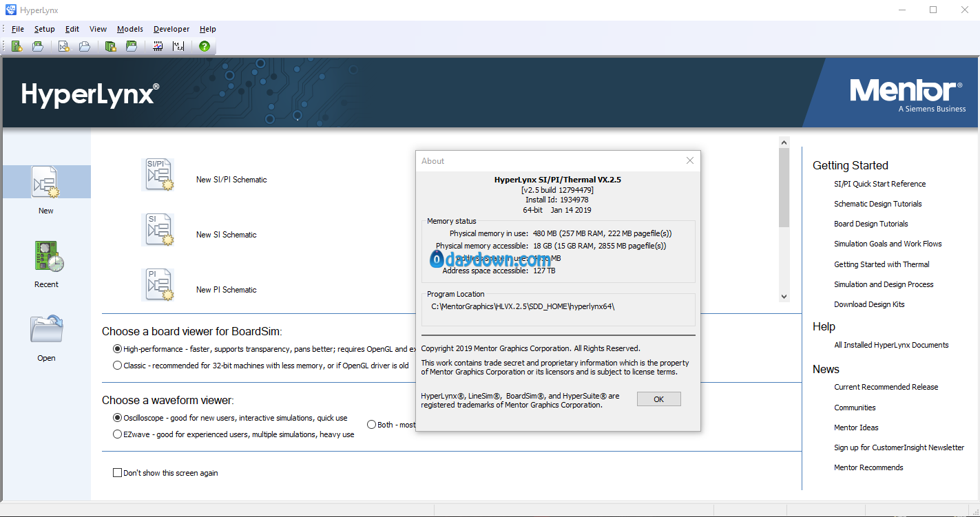Click the New PI Schematic icon

pos(158,285)
